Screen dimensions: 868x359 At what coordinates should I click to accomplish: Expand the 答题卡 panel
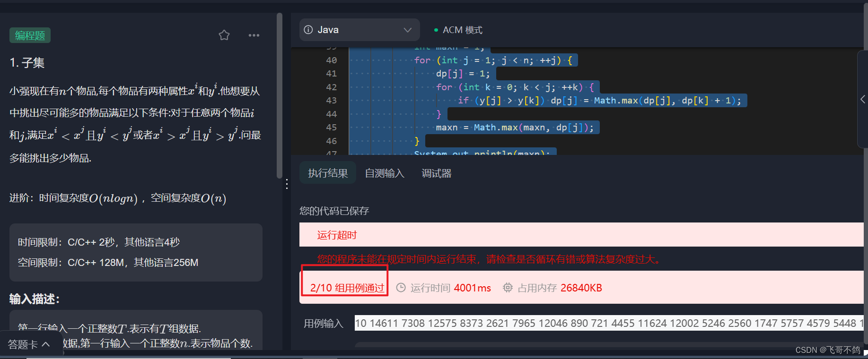click(x=29, y=344)
